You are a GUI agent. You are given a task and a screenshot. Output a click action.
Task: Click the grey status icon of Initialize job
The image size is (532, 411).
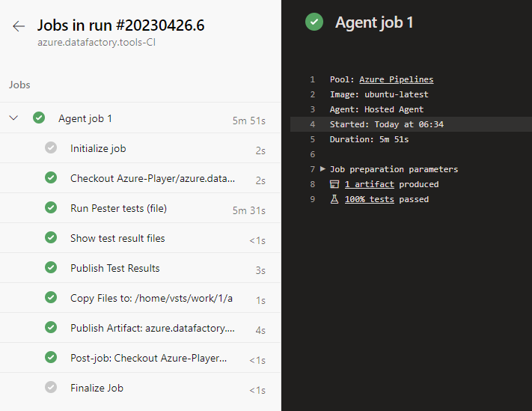coord(51,147)
